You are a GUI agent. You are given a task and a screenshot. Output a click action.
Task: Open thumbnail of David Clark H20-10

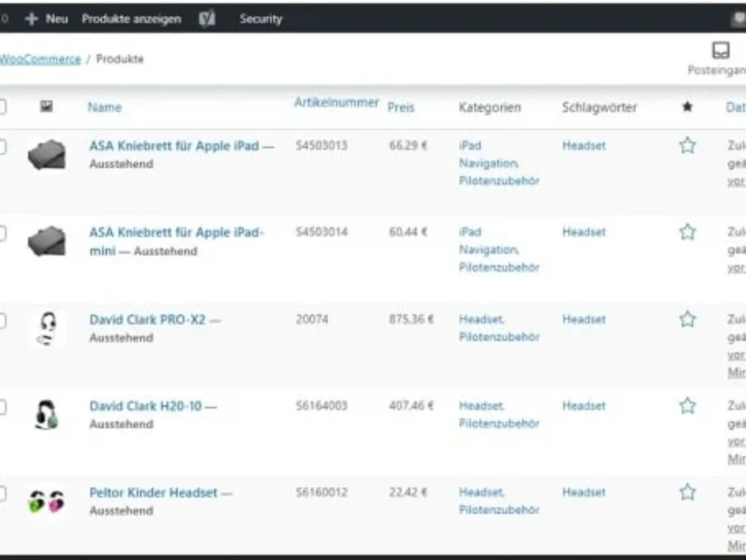point(46,415)
